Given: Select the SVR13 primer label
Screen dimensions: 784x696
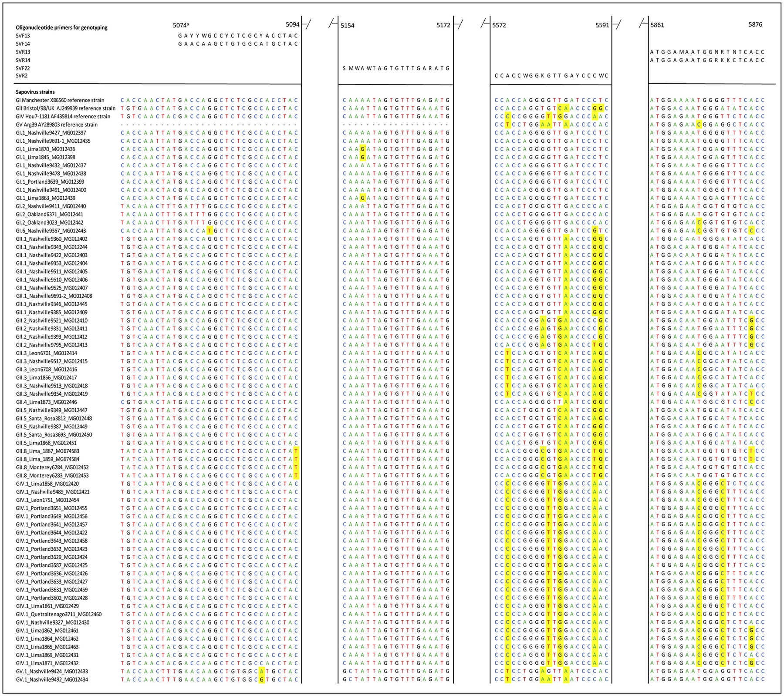Looking at the screenshot, I should [23, 52].
